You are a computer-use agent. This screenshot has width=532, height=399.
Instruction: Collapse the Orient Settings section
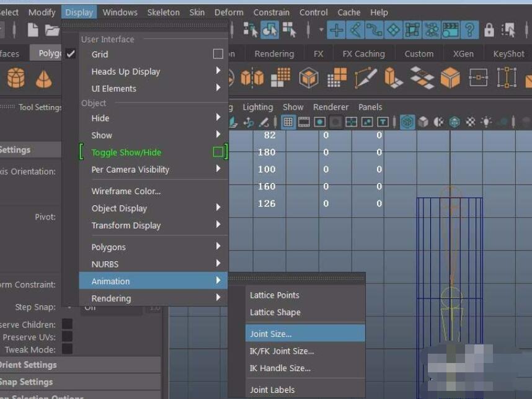[28, 365]
